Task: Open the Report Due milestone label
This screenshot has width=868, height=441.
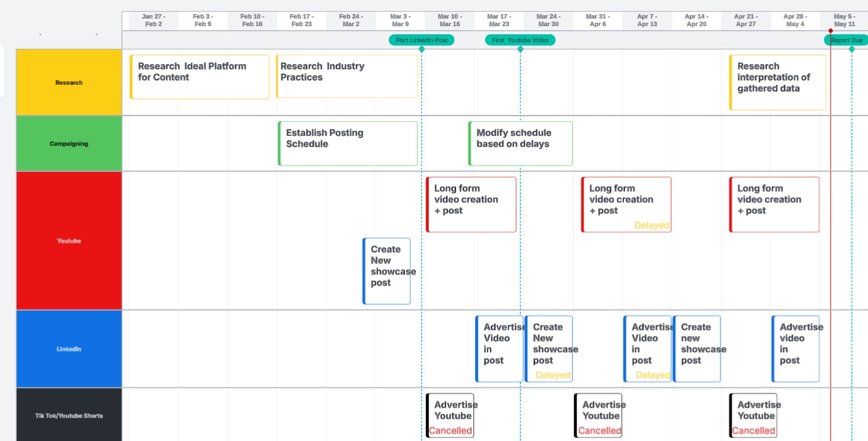Action: [846, 40]
